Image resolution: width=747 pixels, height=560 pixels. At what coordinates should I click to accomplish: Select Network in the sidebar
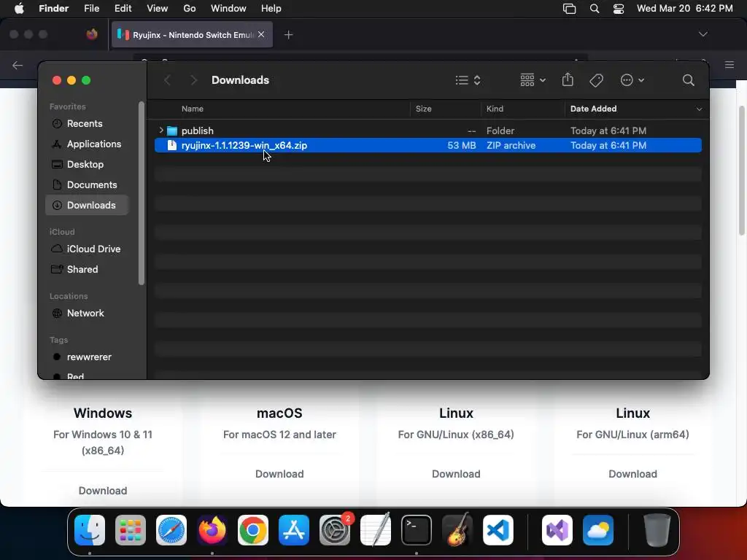click(88, 314)
